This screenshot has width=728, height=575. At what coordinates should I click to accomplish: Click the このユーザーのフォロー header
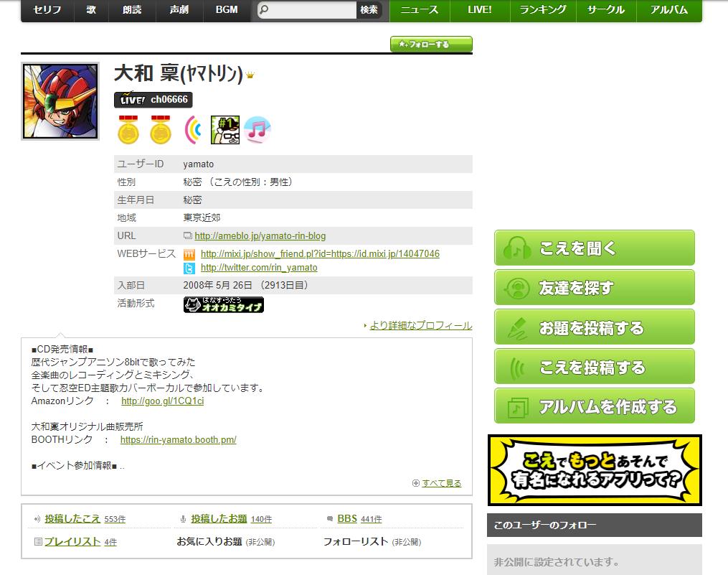[595, 525]
